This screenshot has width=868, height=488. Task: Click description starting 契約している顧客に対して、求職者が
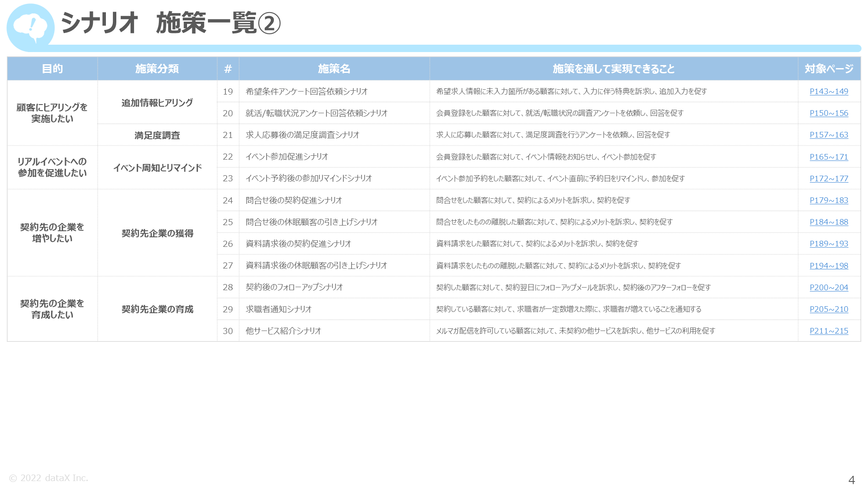(569, 309)
